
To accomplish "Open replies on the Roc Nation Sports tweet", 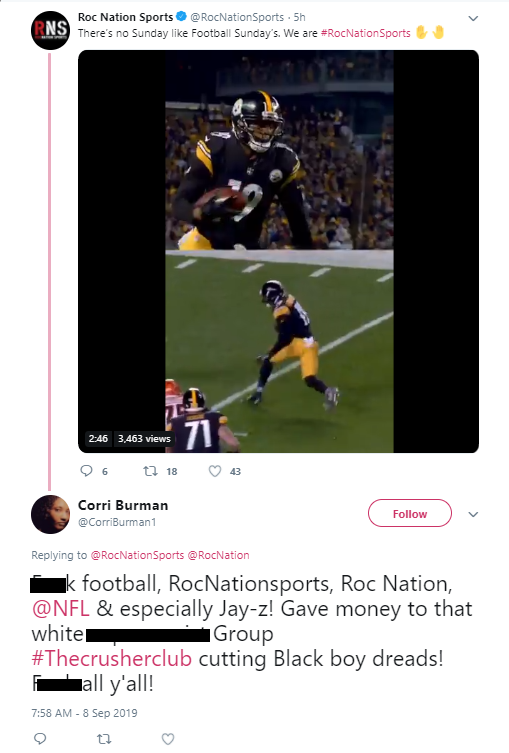I will click(86, 471).
